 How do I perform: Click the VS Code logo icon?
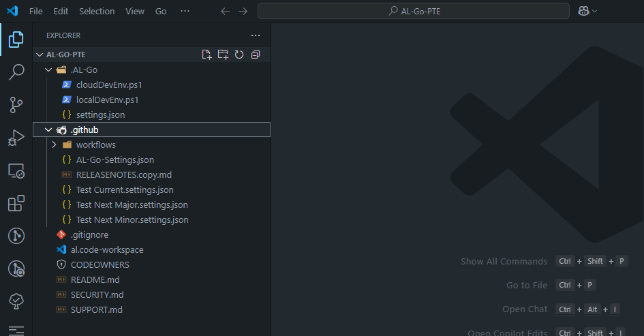[x=12, y=11]
